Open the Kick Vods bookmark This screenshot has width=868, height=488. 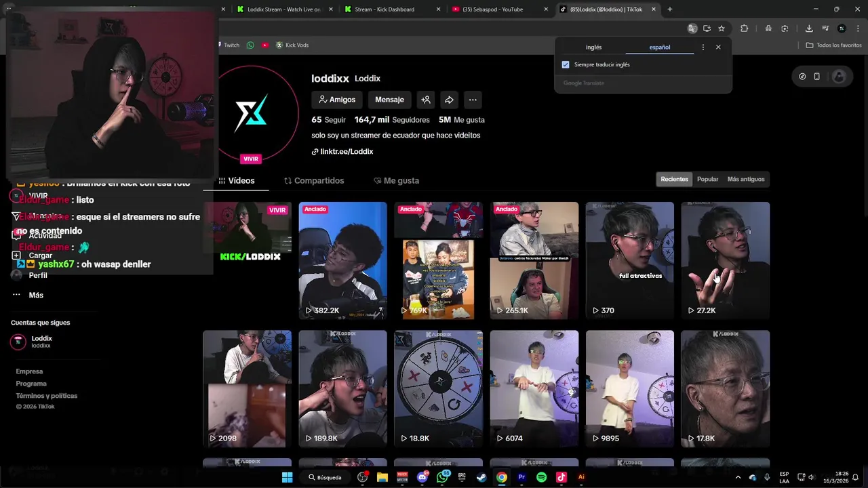292,45
